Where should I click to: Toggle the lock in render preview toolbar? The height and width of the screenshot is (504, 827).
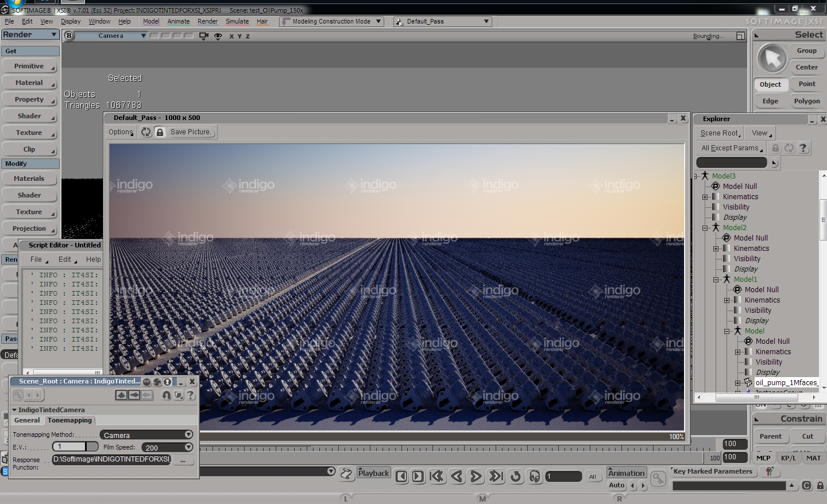(x=160, y=132)
